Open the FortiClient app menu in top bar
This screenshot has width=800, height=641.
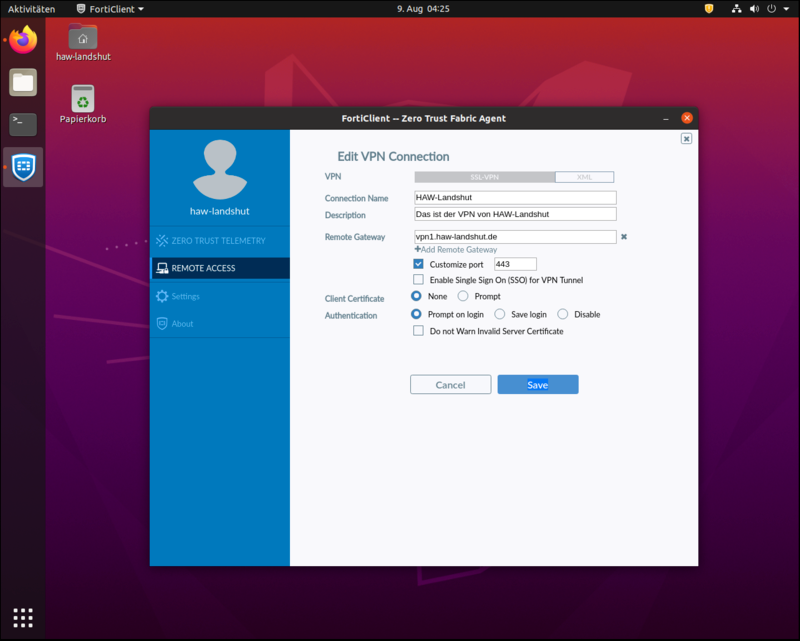tap(111, 8)
